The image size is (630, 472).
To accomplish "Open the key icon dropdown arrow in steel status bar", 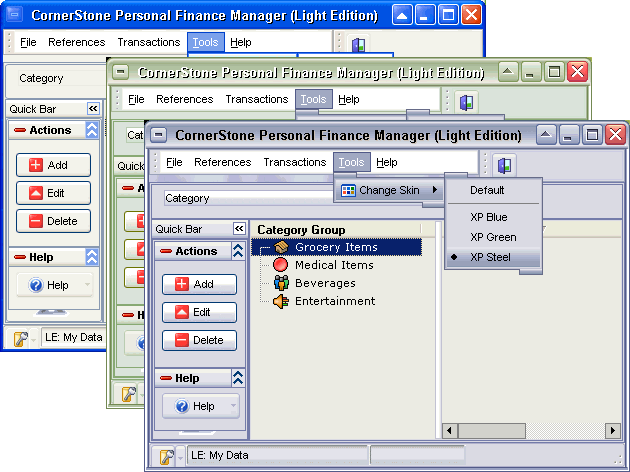I will (180, 457).
